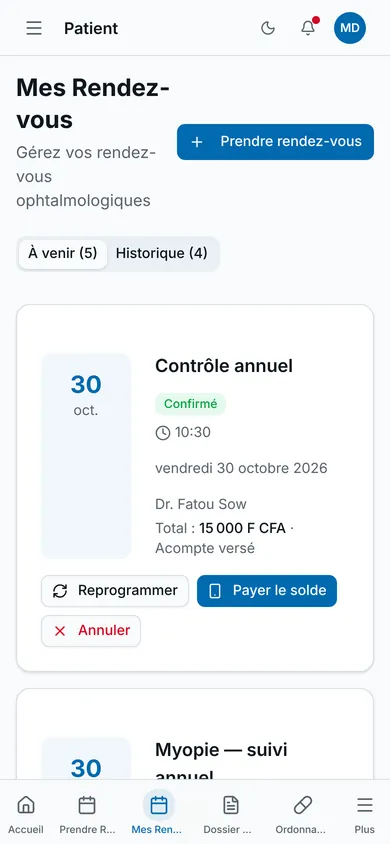Open the hamburger menu icon

tap(34, 28)
